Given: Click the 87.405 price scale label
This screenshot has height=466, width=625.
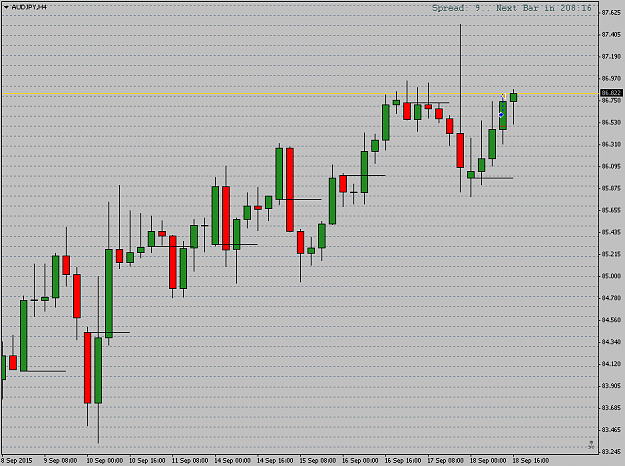Looking at the screenshot, I should pyautogui.click(x=611, y=35).
